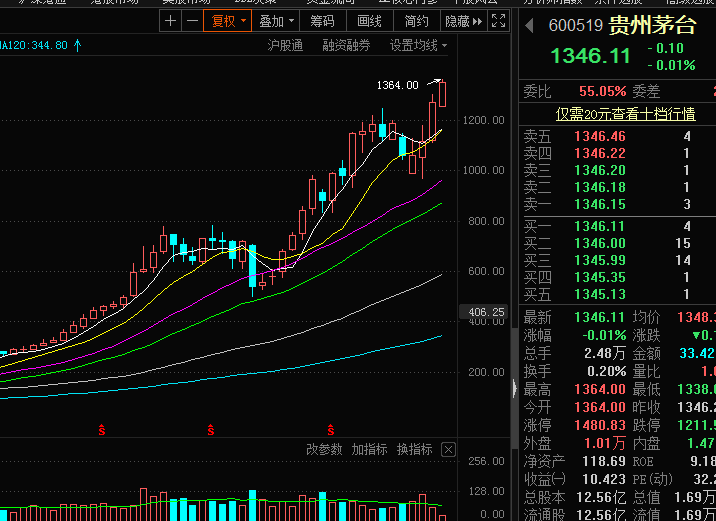Select 买三 row price 1345.99
Viewport: 716px width, 521px height.
600,260
